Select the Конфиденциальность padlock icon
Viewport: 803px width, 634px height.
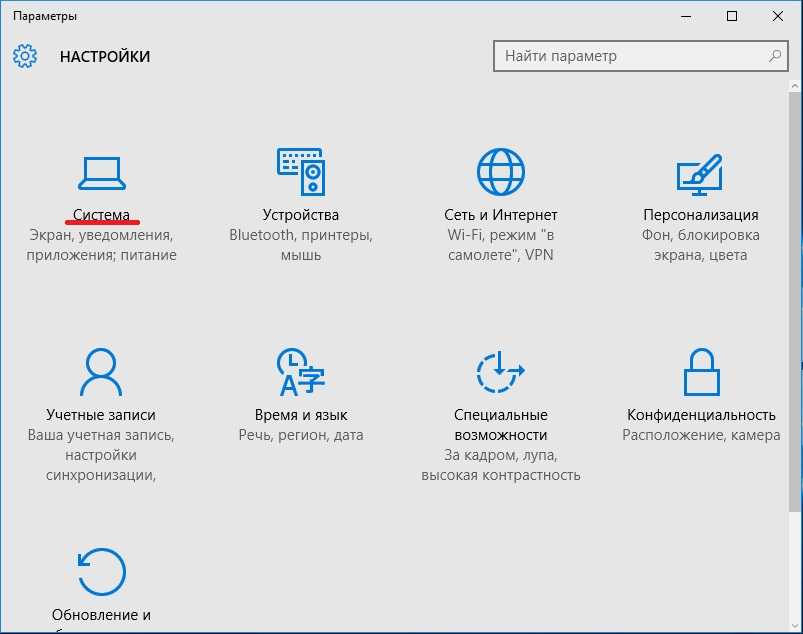[700, 373]
